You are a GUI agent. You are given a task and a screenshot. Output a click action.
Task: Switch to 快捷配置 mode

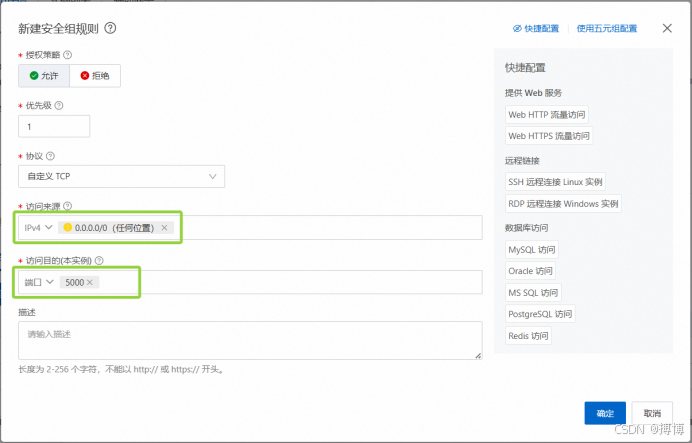click(x=536, y=29)
